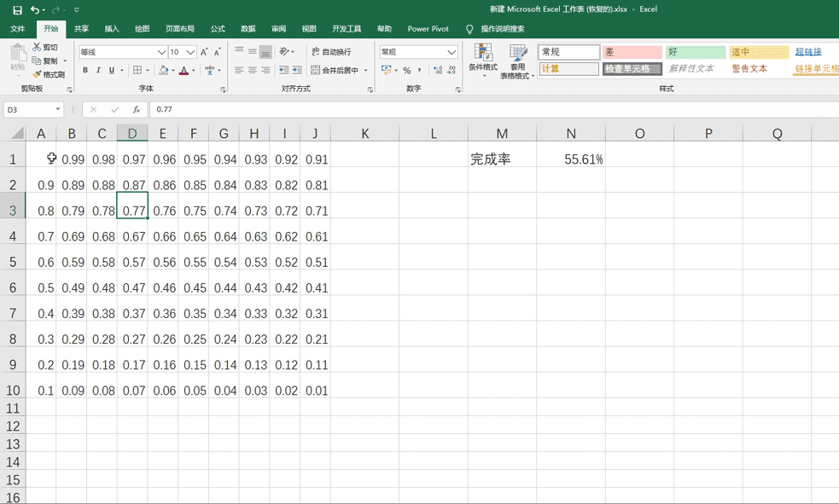Toggle Align Left horizontal alignment
This screenshot has height=504, width=839.
point(239,70)
